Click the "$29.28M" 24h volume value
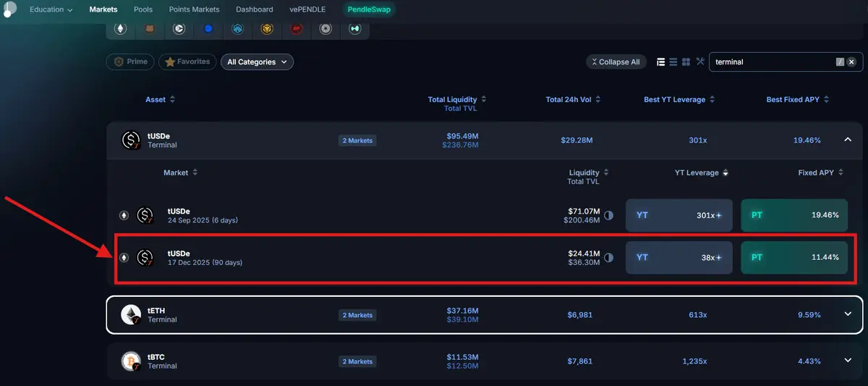The height and width of the screenshot is (386, 868). [576, 140]
